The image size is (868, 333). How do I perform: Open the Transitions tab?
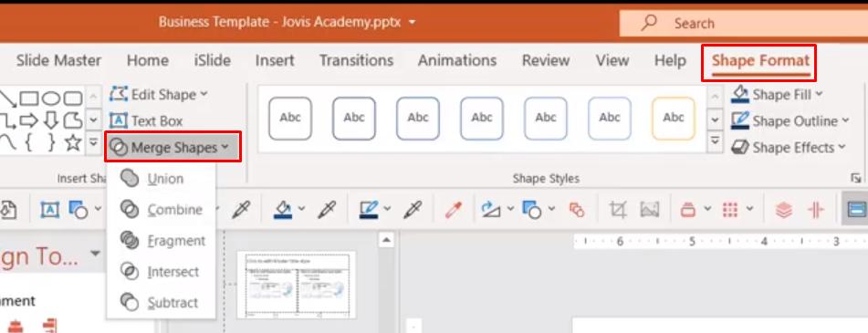(x=356, y=60)
